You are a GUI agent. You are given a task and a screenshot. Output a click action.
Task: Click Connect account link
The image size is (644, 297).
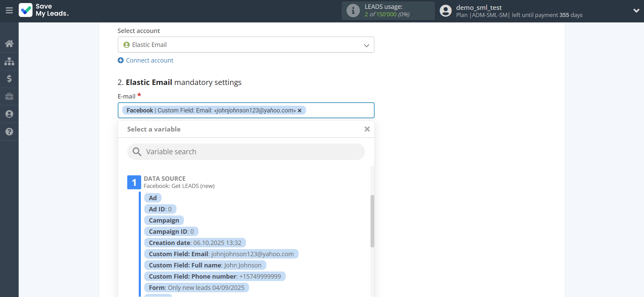click(149, 60)
